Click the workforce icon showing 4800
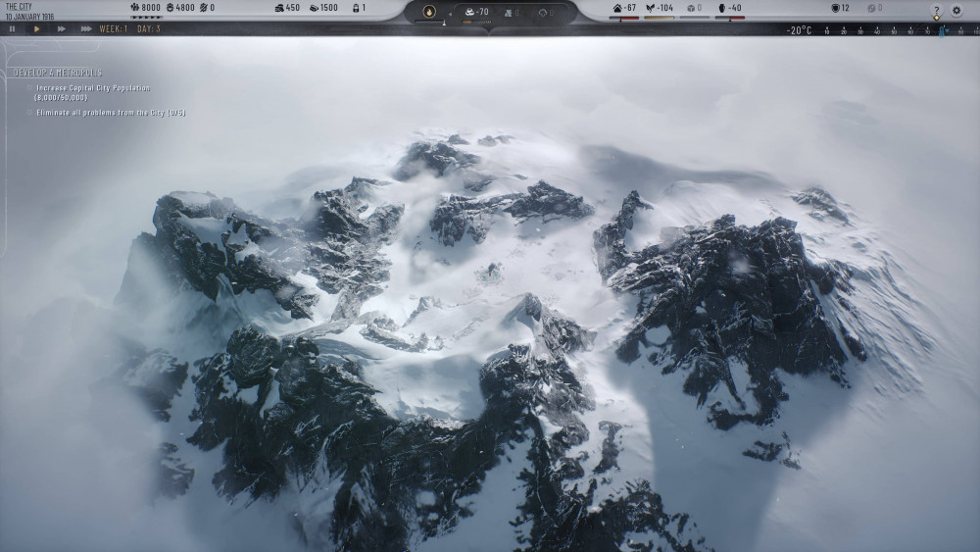The width and height of the screenshot is (980, 552). point(170,8)
